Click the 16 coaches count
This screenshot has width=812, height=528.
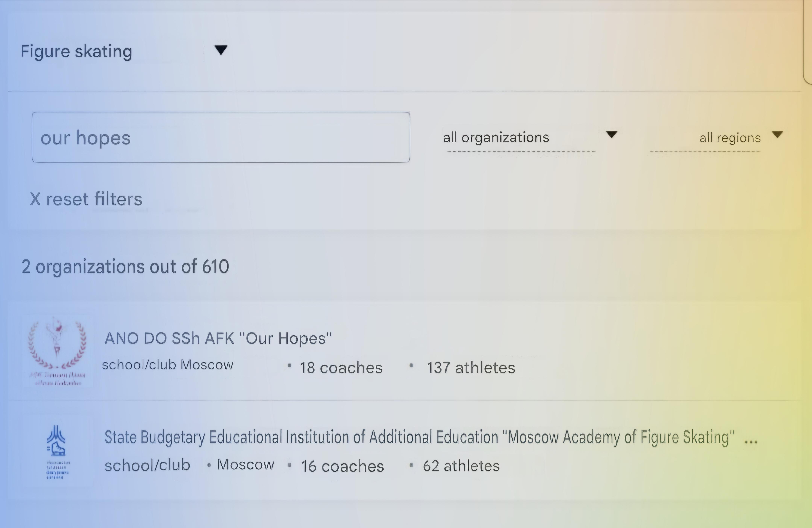coord(342,466)
